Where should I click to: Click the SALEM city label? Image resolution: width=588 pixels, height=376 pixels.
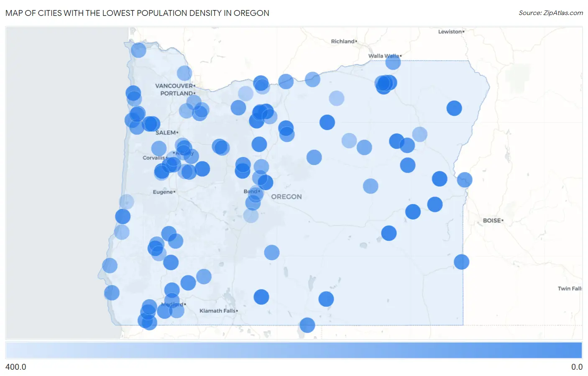(x=166, y=133)
